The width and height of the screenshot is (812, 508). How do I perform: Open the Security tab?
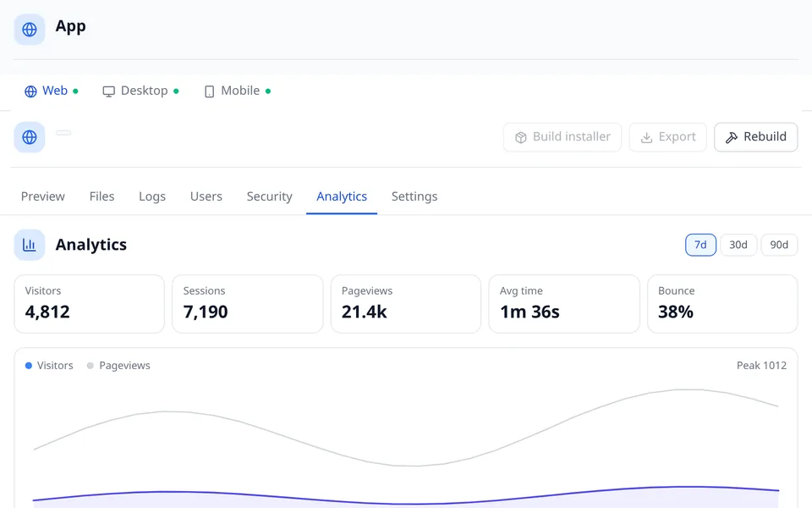point(269,196)
